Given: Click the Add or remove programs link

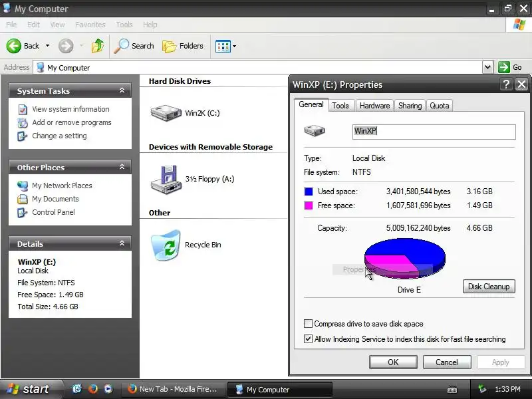Looking at the screenshot, I should point(72,122).
